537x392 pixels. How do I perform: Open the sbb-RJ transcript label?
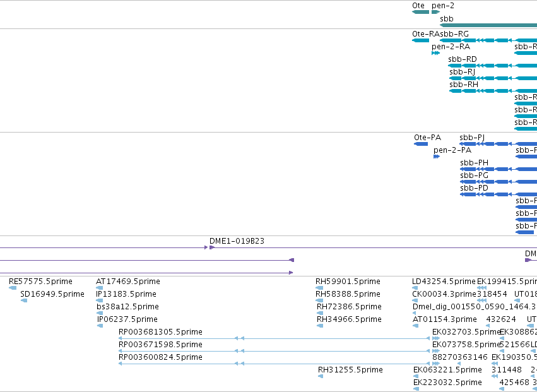pos(463,72)
